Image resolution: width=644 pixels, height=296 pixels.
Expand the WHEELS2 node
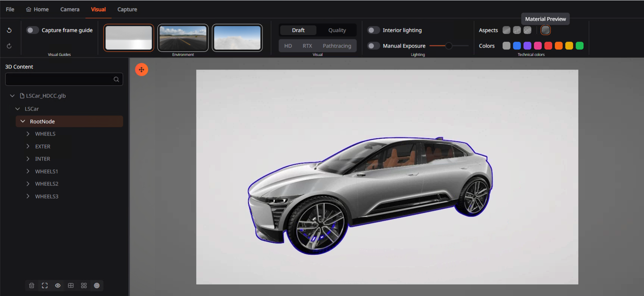click(28, 184)
